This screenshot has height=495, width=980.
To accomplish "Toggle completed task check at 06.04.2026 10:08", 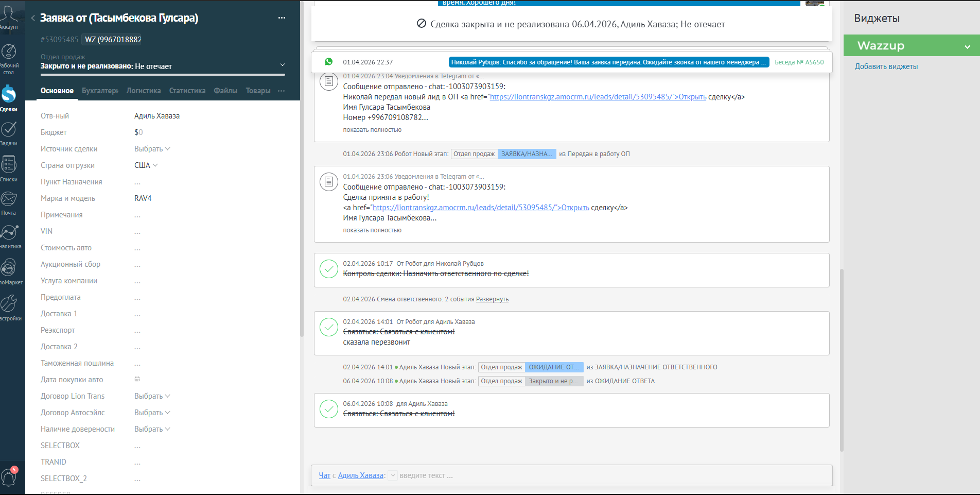I will click(x=329, y=408).
